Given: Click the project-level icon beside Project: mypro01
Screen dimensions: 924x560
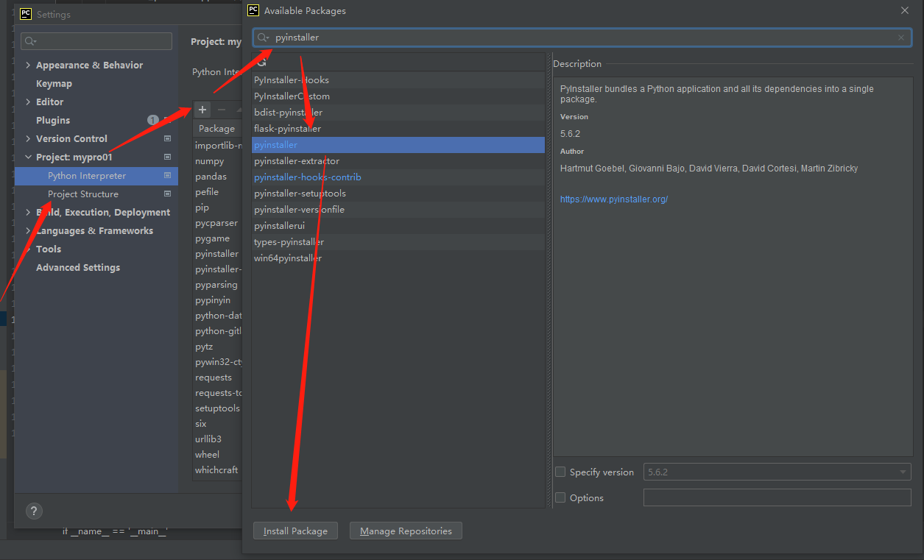Looking at the screenshot, I should 167,157.
